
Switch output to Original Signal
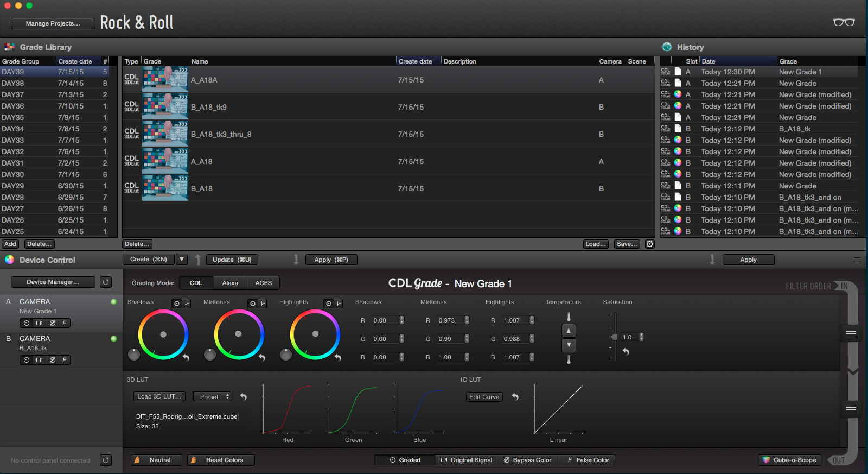pyautogui.click(x=467, y=460)
